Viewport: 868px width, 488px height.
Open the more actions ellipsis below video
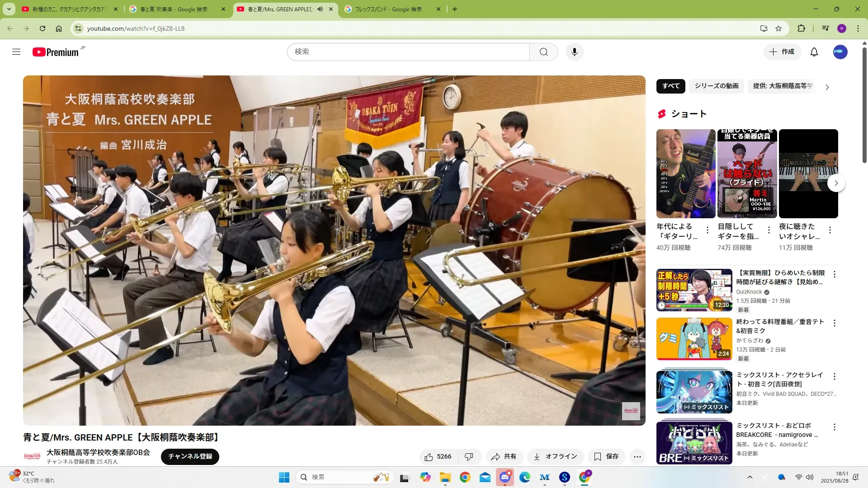click(x=637, y=456)
